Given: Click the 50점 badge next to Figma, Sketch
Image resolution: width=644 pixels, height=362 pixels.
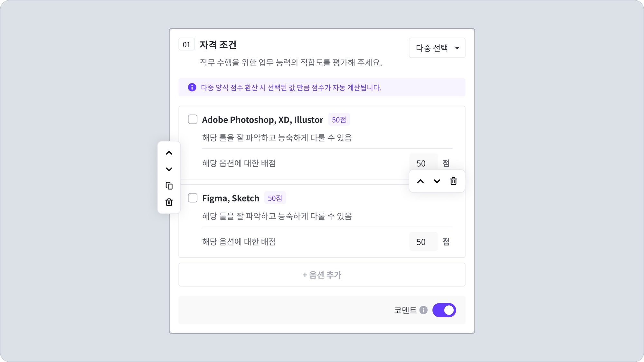Looking at the screenshot, I should (x=275, y=198).
